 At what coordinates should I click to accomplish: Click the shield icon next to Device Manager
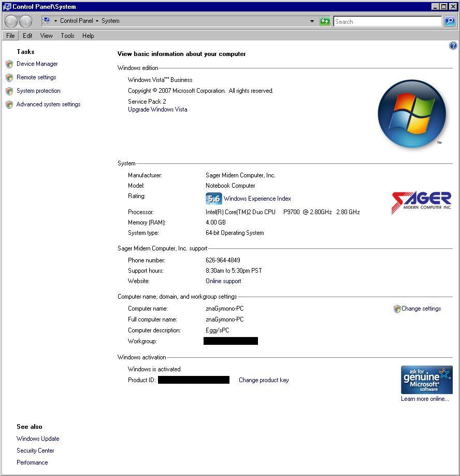coord(9,64)
